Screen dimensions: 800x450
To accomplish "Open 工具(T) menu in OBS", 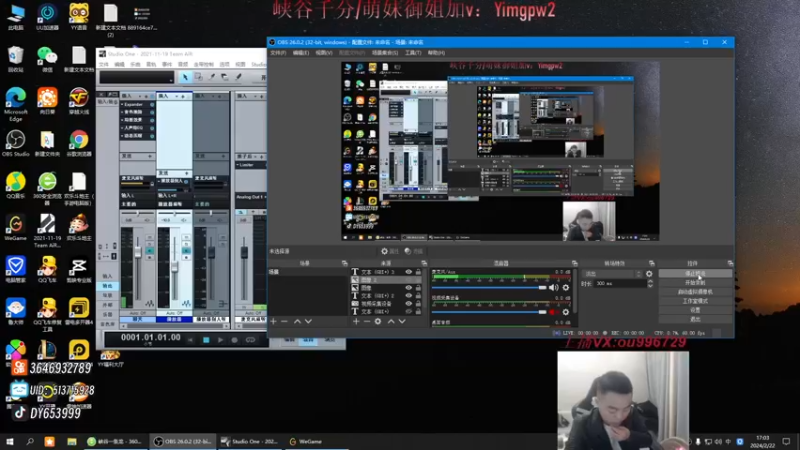I will (x=413, y=53).
